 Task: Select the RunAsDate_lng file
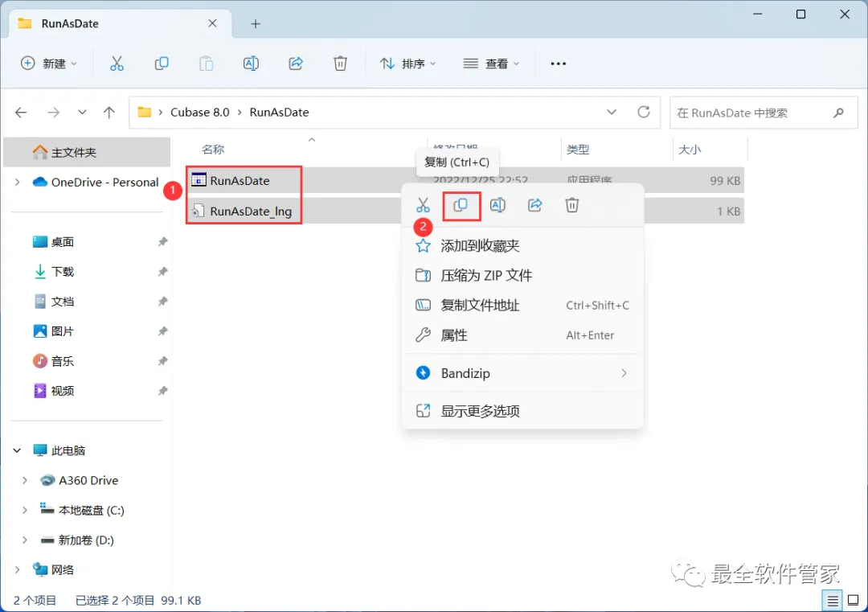251,211
